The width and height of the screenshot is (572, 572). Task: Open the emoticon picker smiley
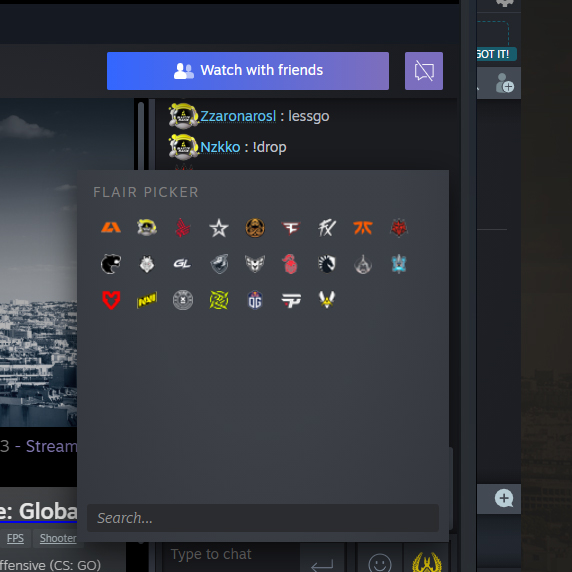pos(380,562)
